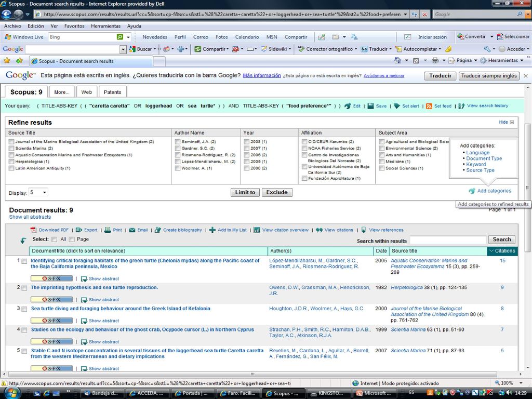Viewport: 532px width, 399px height.
Task: Click the View search history icon
Action: [x=461, y=106]
